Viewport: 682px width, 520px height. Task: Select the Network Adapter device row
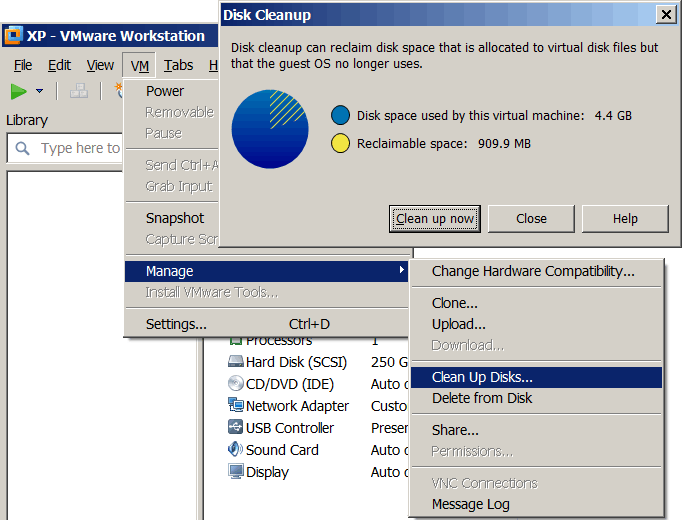pos(318,406)
